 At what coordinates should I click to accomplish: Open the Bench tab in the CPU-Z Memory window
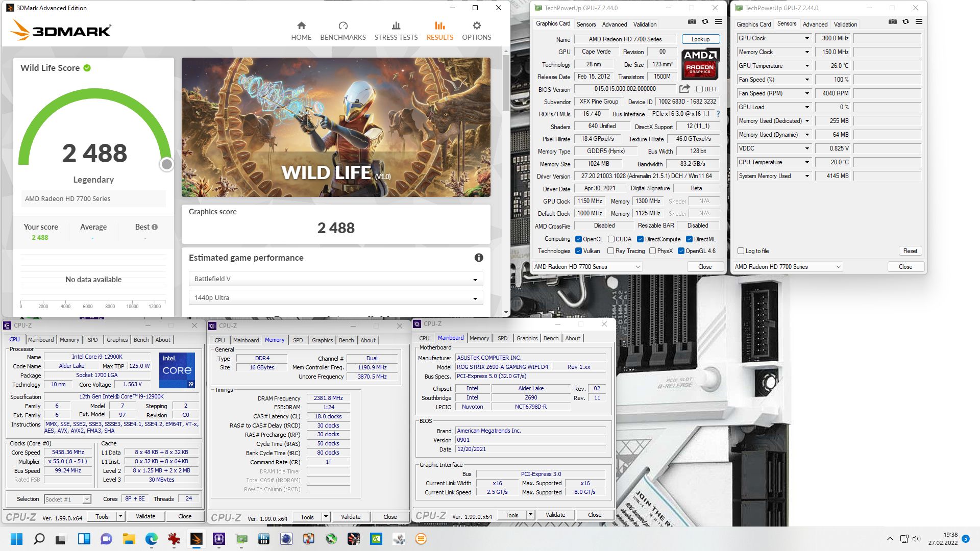(346, 340)
